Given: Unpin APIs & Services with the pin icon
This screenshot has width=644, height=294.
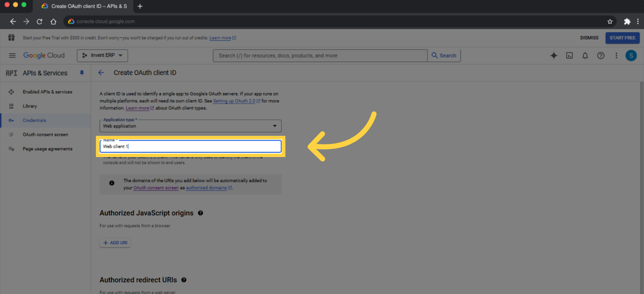Looking at the screenshot, I should 82,73.
